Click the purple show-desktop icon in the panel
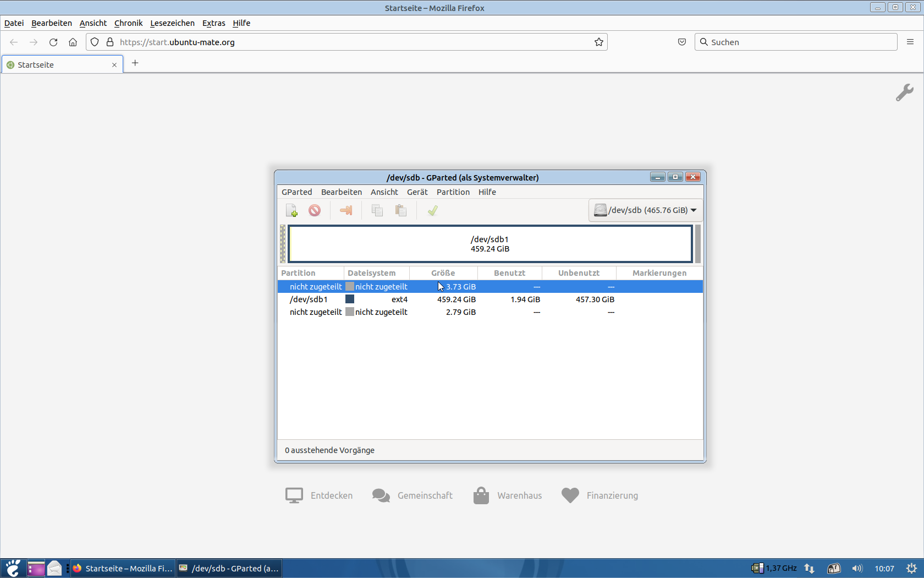 point(36,569)
